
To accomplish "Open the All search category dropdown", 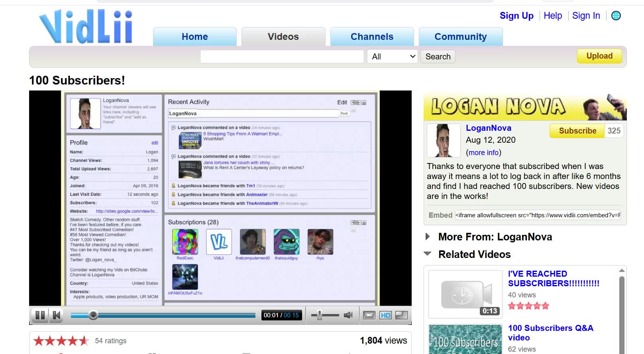I will coord(393,57).
